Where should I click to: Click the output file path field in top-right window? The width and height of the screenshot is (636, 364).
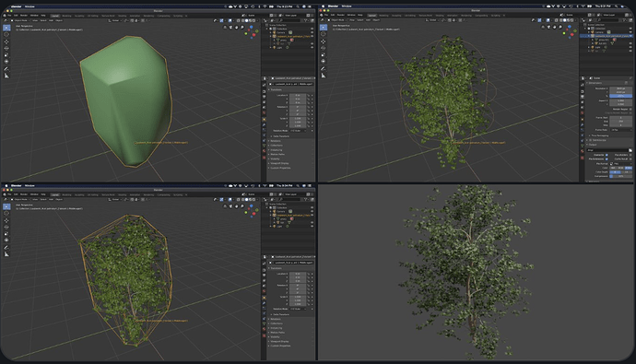[607, 150]
